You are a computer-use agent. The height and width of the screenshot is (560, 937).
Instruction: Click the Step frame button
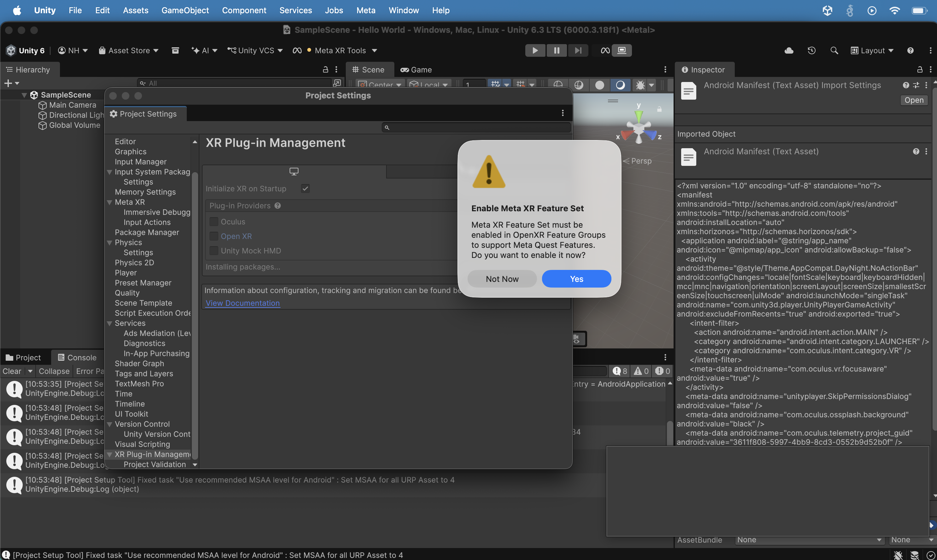tap(578, 50)
